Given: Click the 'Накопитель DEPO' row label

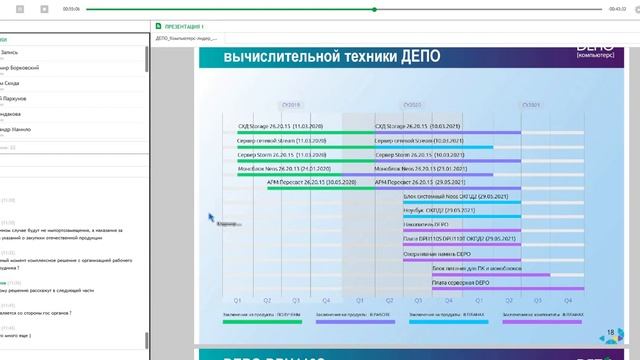Looking at the screenshot, I should (426, 224).
